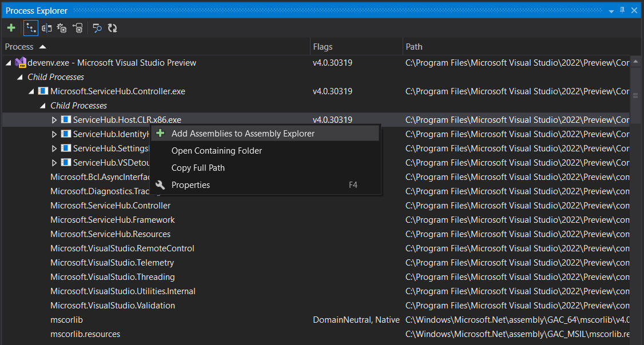Click the vertical scrollbar thumb

tap(635, 95)
